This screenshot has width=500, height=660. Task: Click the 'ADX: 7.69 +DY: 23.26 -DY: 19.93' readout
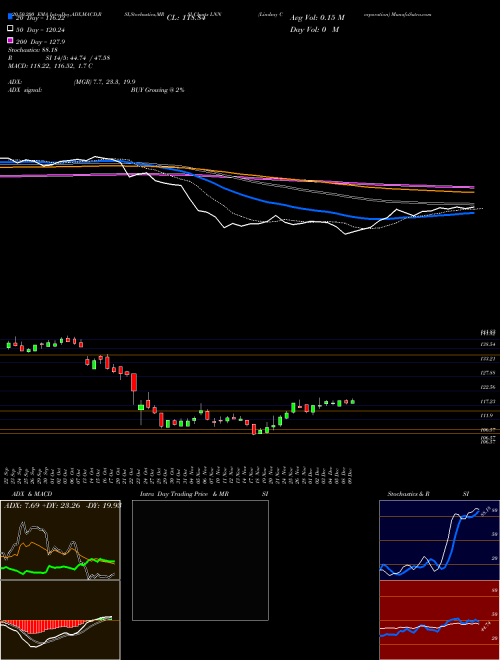point(62,505)
